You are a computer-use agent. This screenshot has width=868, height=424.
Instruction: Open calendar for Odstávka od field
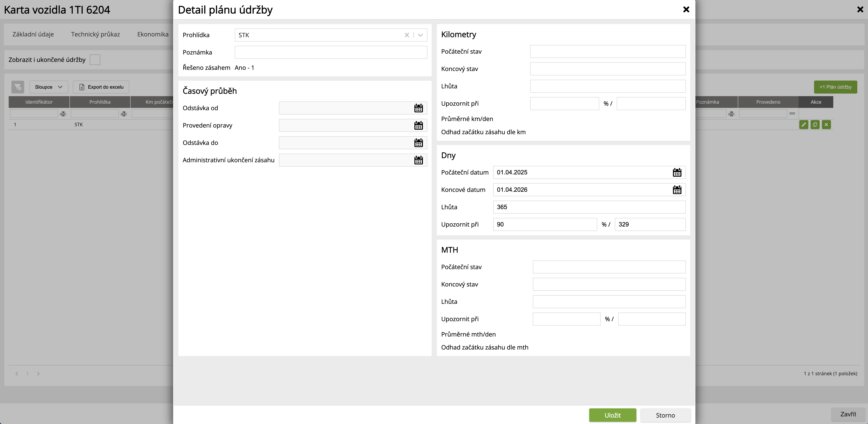tap(418, 108)
